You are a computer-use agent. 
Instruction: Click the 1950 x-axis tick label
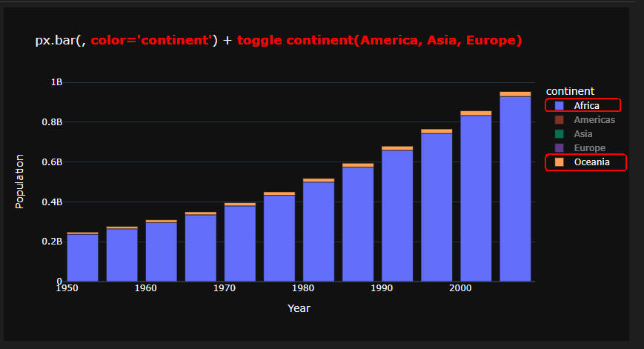pos(67,288)
